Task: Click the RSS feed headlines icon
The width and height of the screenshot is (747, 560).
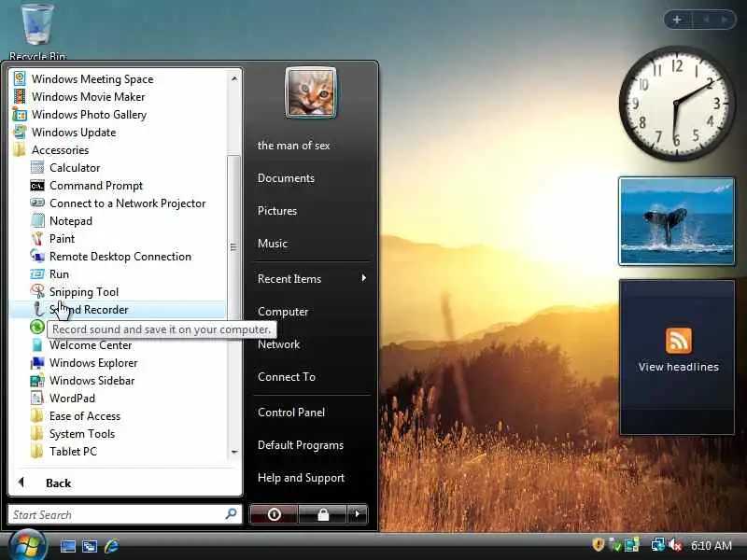Action: click(679, 340)
